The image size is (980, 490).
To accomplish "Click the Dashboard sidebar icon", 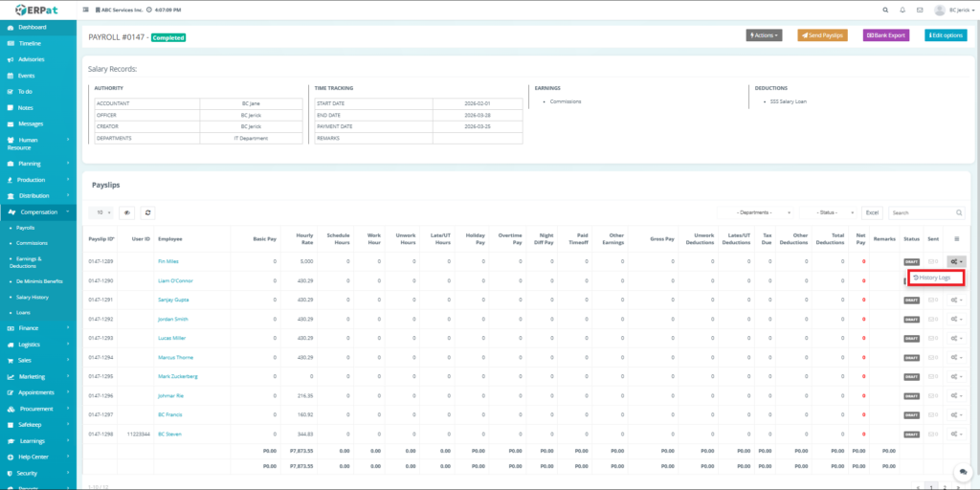I will tap(11, 27).
